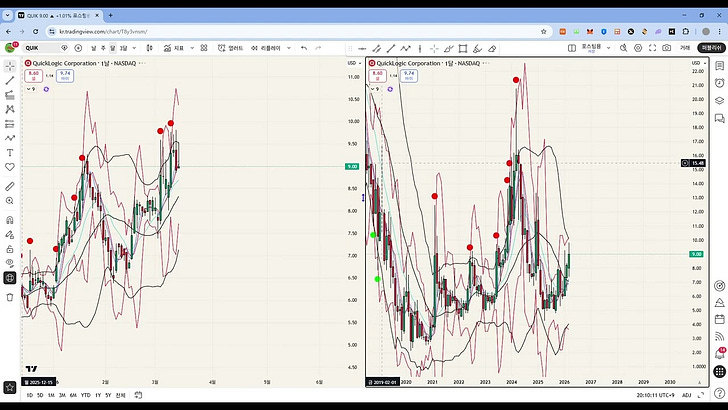Toggle lock all drawings icon
Image resolution: width=728 pixels, height=410 pixels.
pyautogui.click(x=10, y=249)
